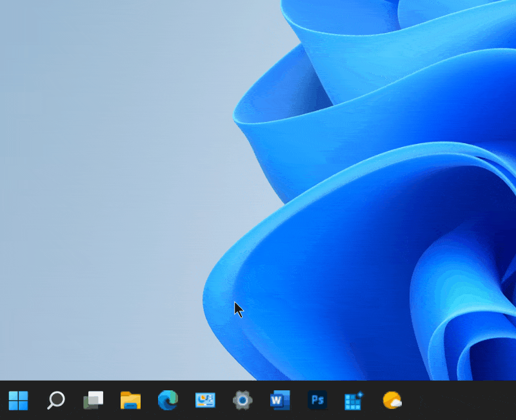Launch Adobe Photoshop from taskbar
The image size is (516, 420).
click(x=317, y=400)
